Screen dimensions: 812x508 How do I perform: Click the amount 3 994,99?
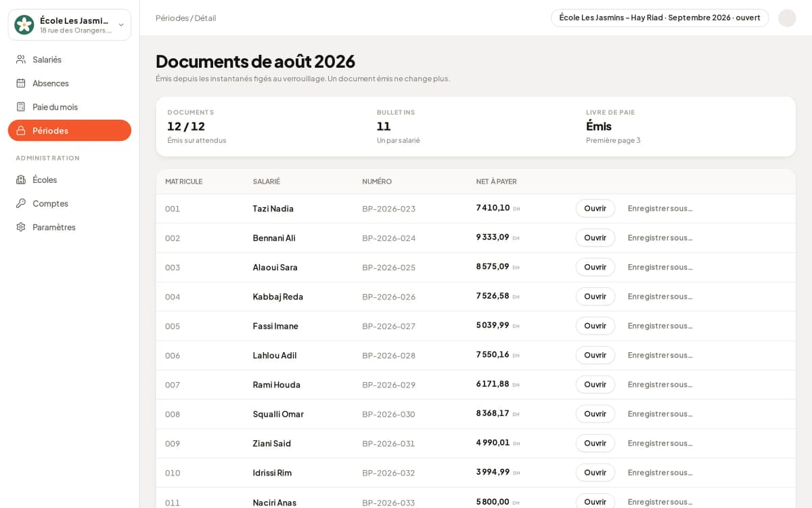tap(493, 472)
